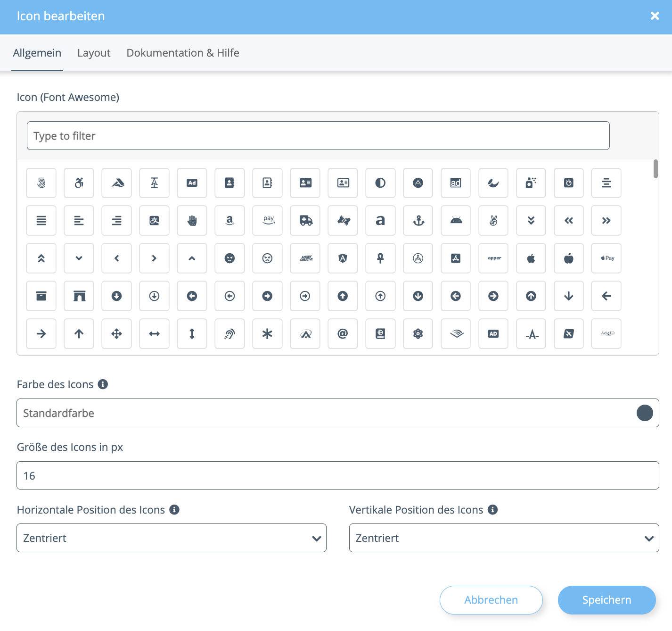
Task: Choose the allergies hand icon
Action: pos(192,221)
